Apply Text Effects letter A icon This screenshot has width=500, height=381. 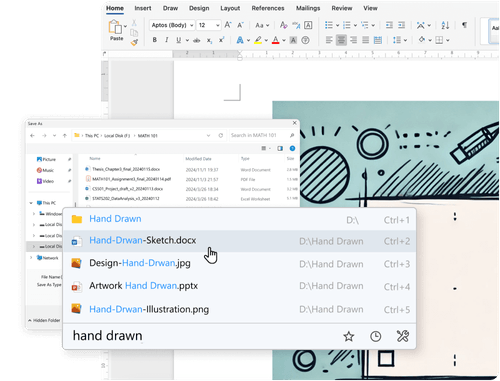240,40
